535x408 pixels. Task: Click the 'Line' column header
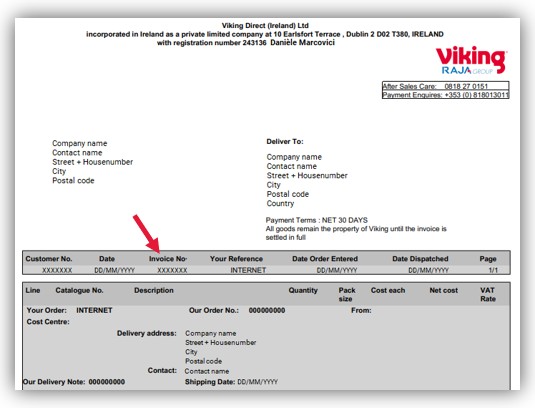[x=33, y=290]
